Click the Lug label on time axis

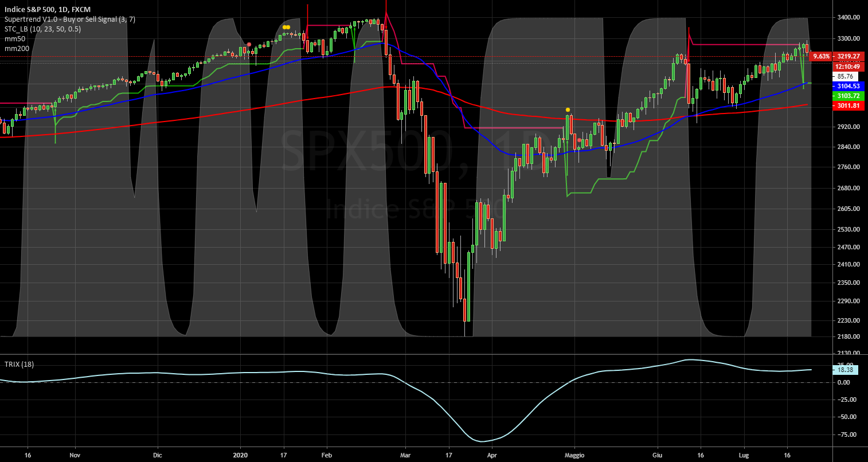point(744,455)
